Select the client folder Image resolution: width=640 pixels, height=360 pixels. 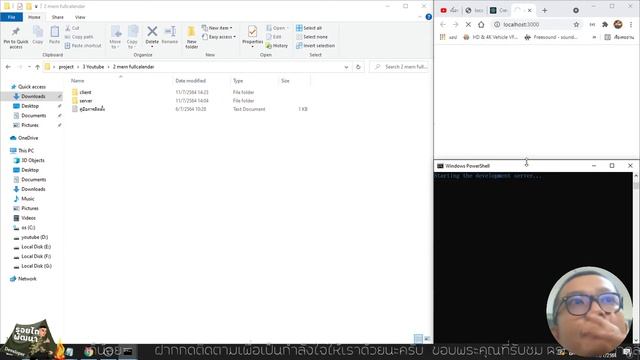(85, 92)
